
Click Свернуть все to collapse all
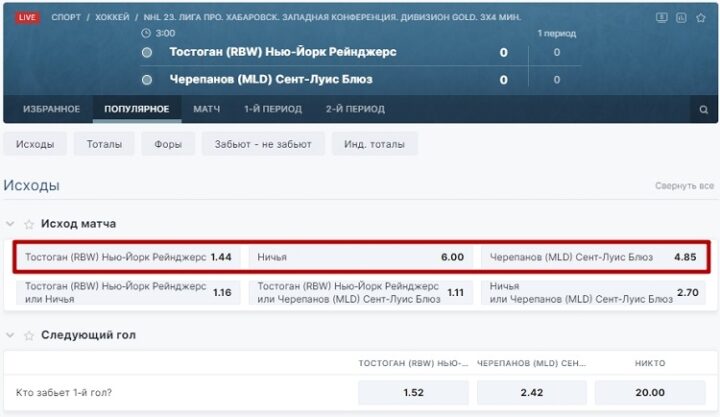pos(684,186)
